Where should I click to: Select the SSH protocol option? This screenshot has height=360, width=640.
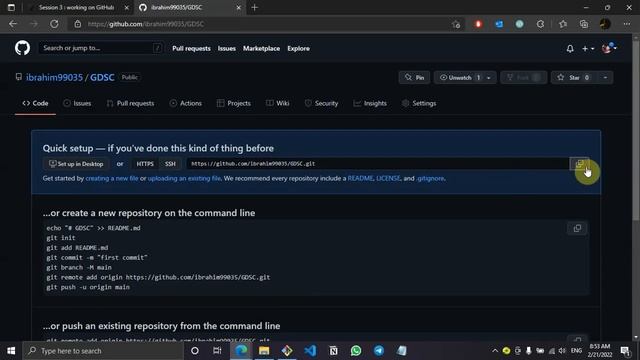click(x=170, y=164)
